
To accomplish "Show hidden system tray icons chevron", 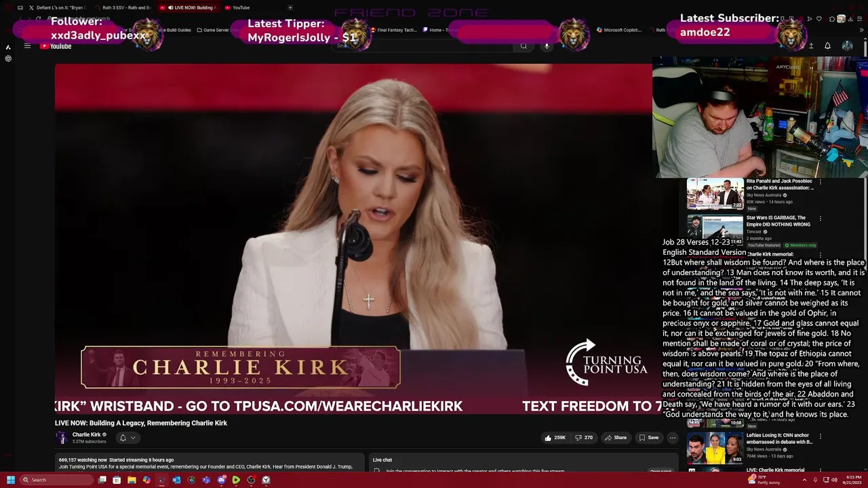I will pyautogui.click(x=804, y=480).
